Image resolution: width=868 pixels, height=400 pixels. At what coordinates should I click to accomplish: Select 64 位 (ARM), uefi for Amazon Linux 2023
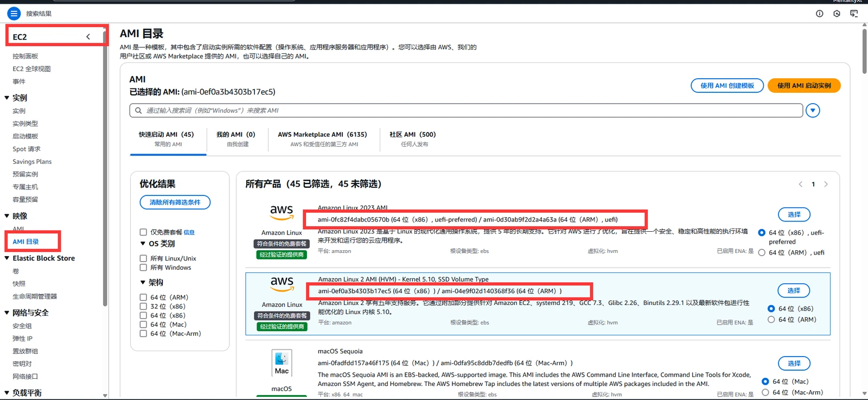(762, 252)
